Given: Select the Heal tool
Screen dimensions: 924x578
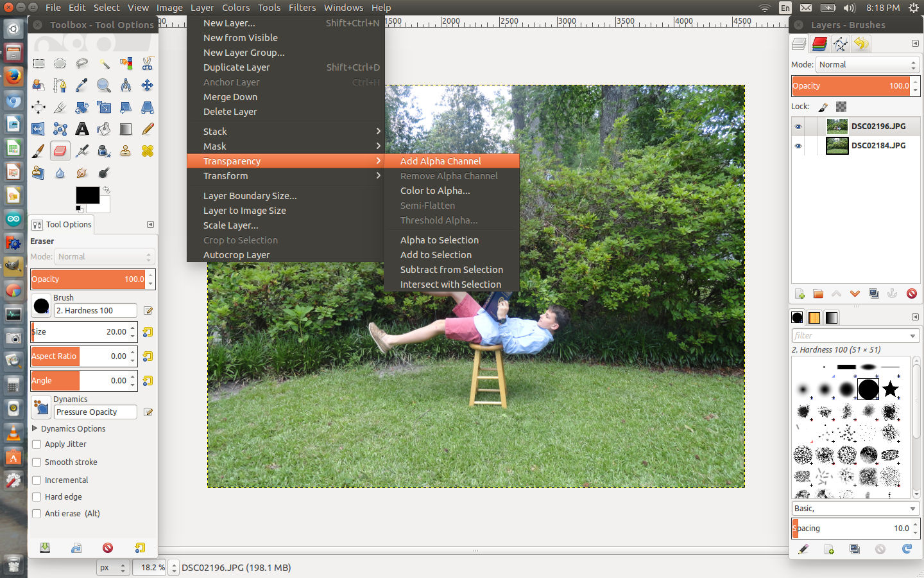Looking at the screenshot, I should tap(148, 151).
